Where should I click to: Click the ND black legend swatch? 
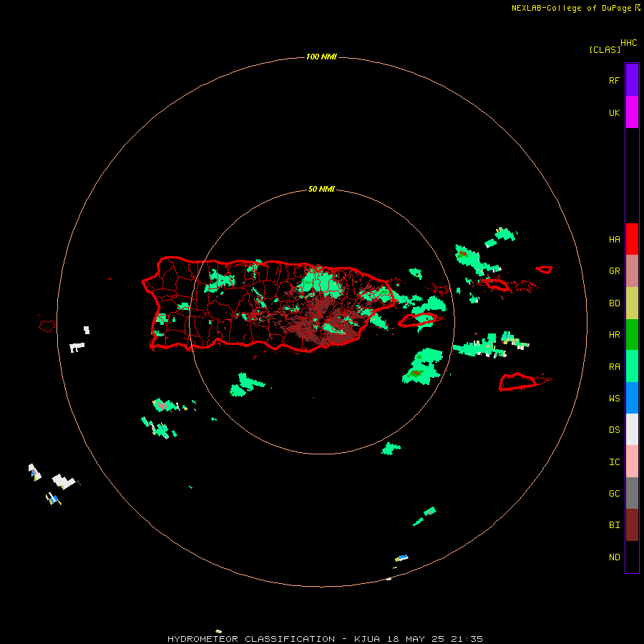tap(632, 557)
